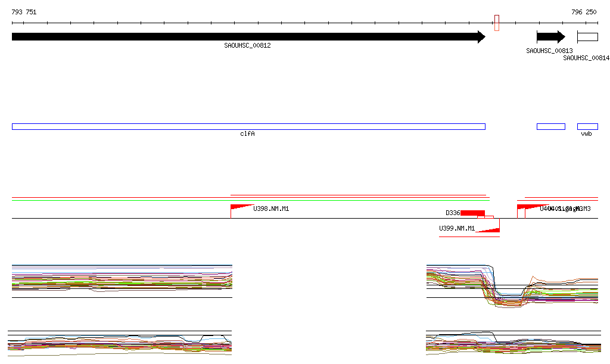Click the SAOUHSC_00812 gene label
This screenshot has height=364, width=610.
click(x=247, y=46)
